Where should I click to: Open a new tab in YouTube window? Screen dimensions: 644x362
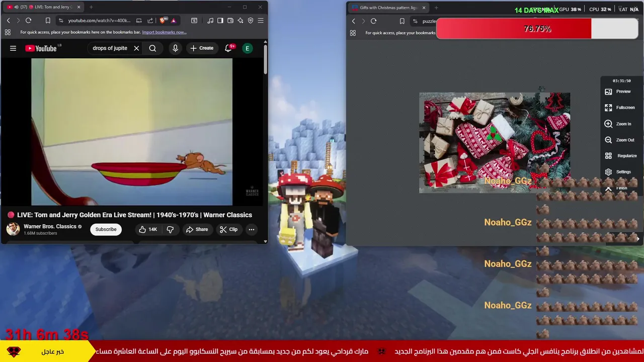(91, 7)
